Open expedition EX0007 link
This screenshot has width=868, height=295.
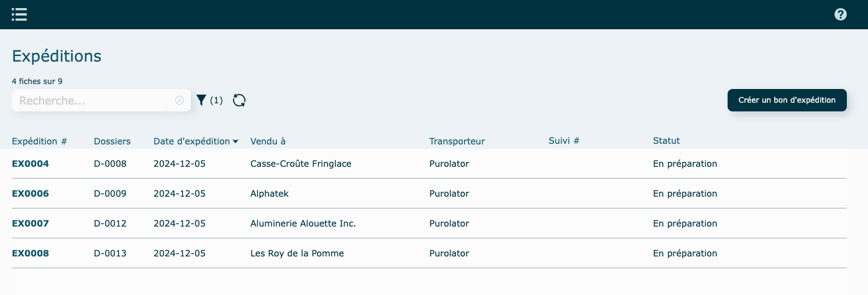tap(30, 223)
